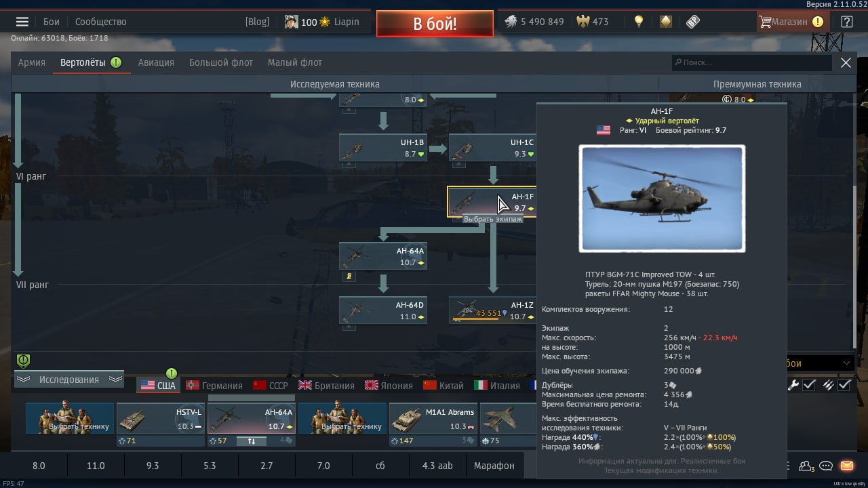The height and width of the screenshot is (488, 868).
Task: Select the 5.3 preset
Action: [210, 466]
